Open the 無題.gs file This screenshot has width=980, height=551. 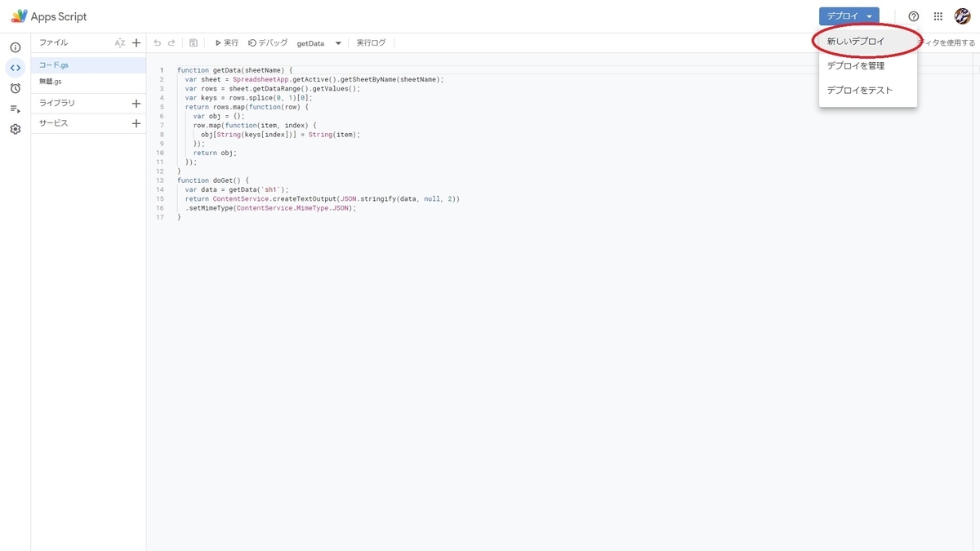(88, 82)
